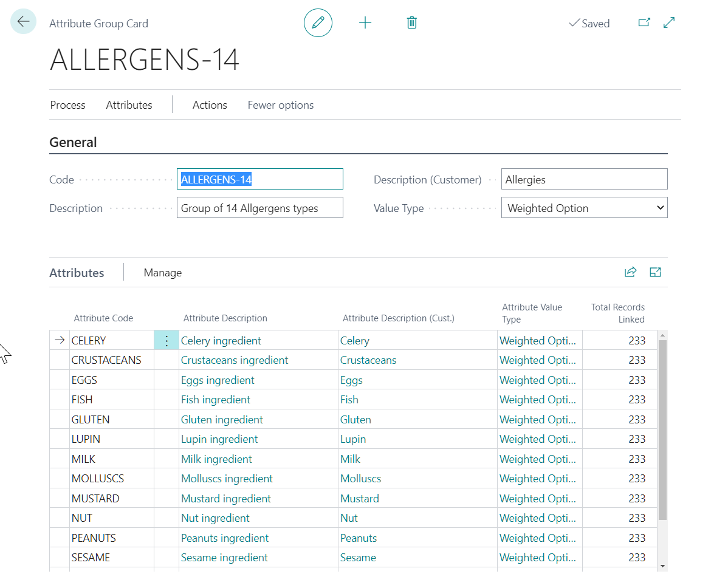The height and width of the screenshot is (588, 728).
Task: Click Total Records Linked column header
Action: point(617,313)
